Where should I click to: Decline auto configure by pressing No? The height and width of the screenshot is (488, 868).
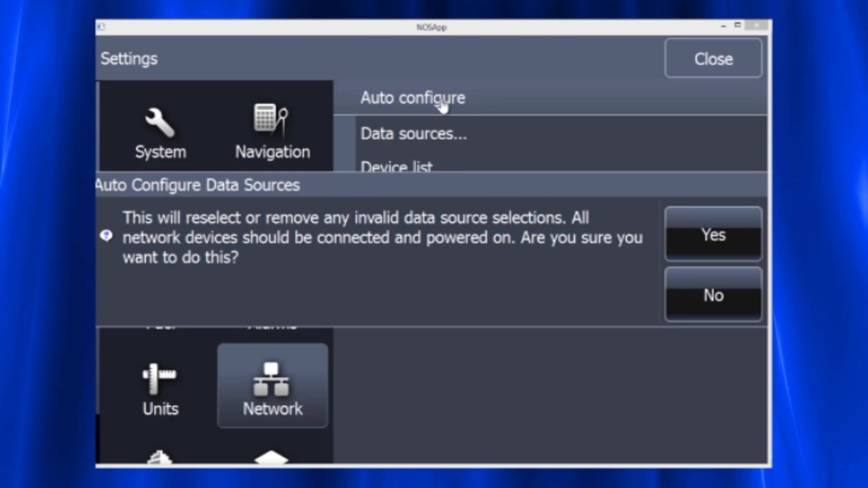pos(713,295)
